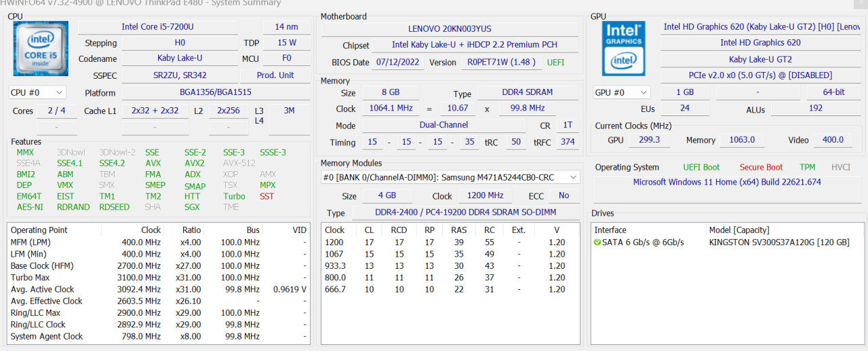Click the RDSEED feature label

pyautogui.click(x=114, y=207)
